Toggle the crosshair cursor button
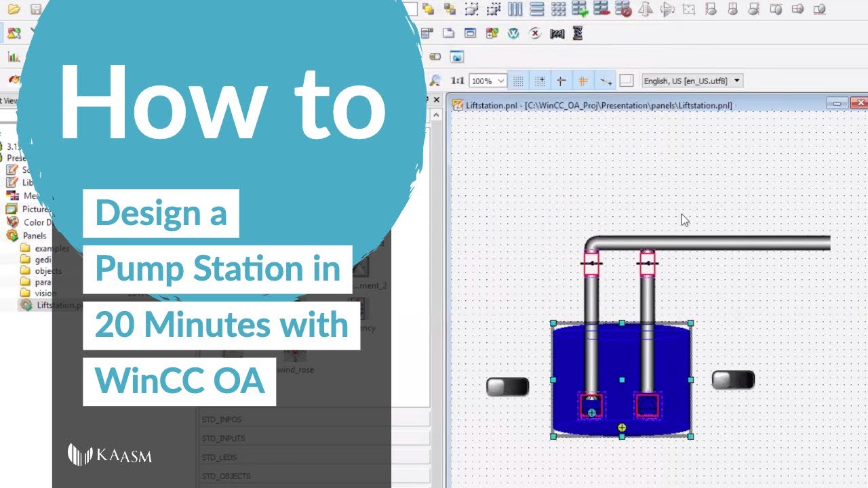This screenshot has width=868, height=488. pyautogui.click(x=561, y=81)
